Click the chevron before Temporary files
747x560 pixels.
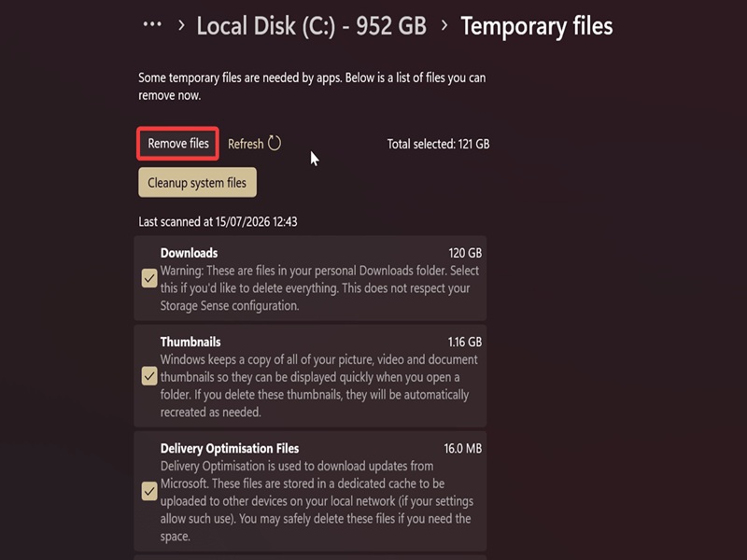coord(444,25)
